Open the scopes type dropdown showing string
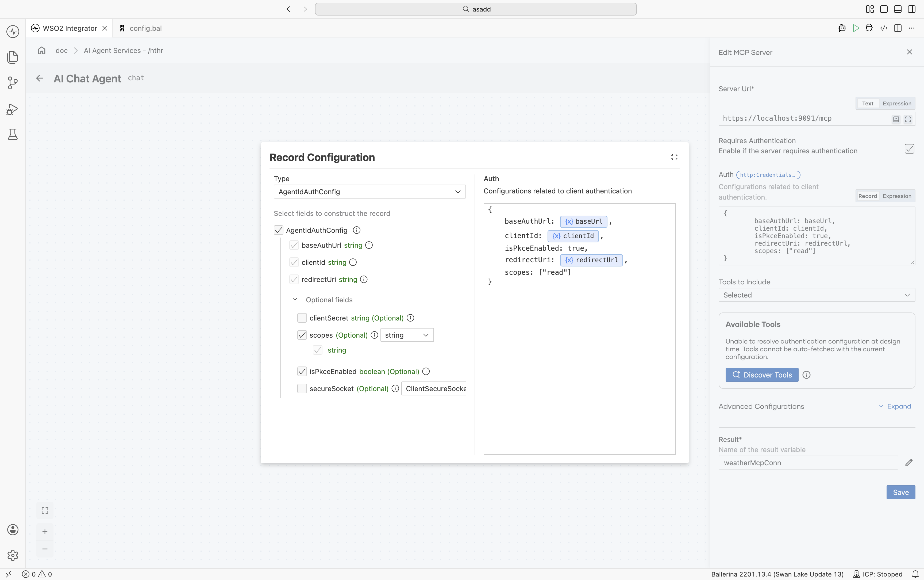 pyautogui.click(x=407, y=335)
